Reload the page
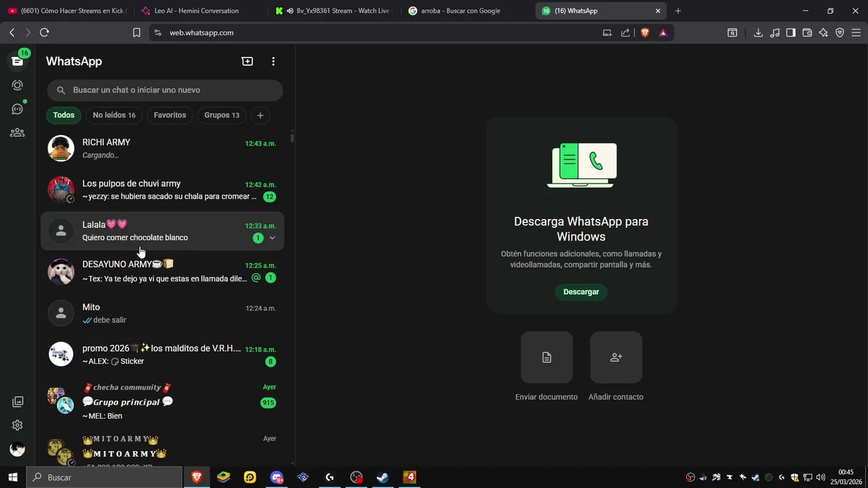Image resolution: width=868 pixels, height=488 pixels. pos(45,33)
